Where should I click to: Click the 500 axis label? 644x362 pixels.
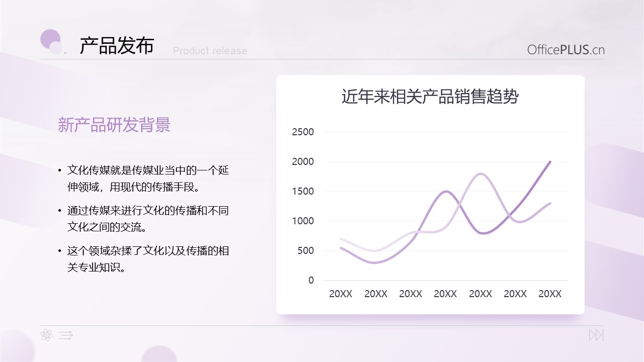[305, 251]
